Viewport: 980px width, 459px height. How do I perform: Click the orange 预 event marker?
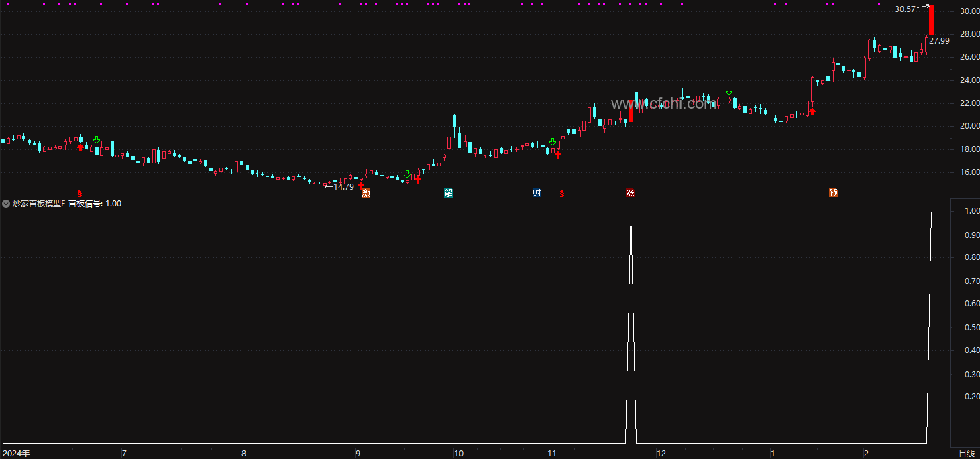(833, 193)
